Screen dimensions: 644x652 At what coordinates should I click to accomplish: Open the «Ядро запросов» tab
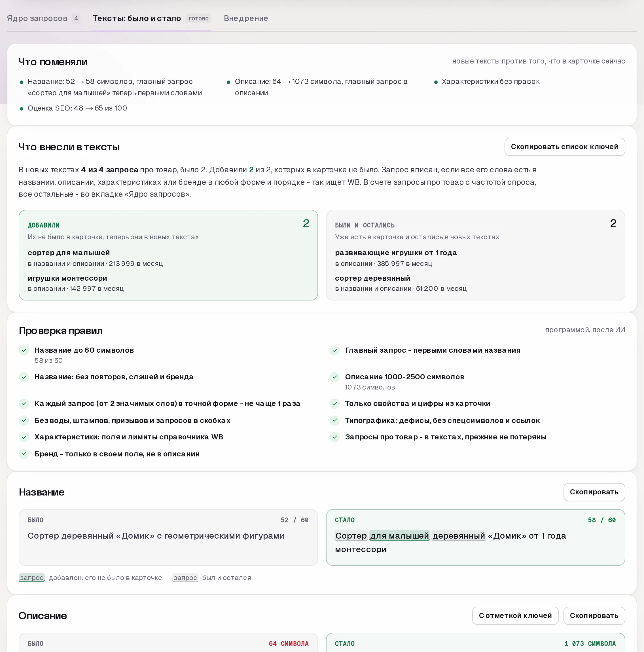point(44,18)
